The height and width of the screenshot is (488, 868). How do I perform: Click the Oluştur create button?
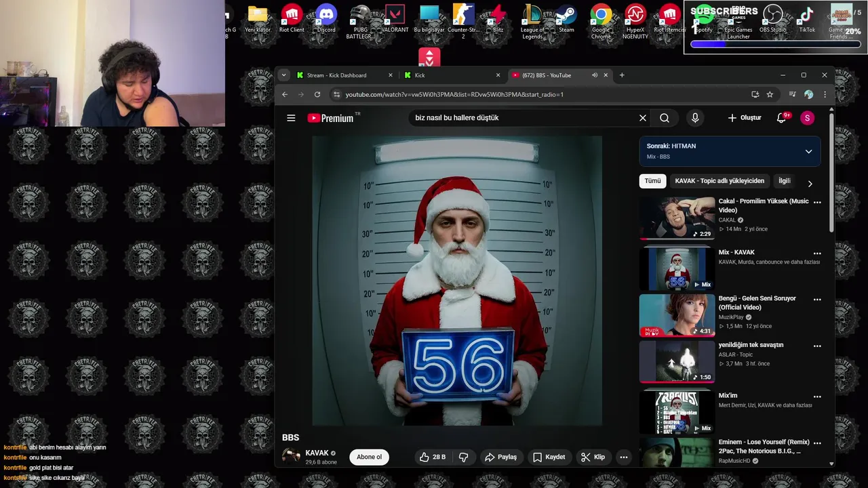745,118
